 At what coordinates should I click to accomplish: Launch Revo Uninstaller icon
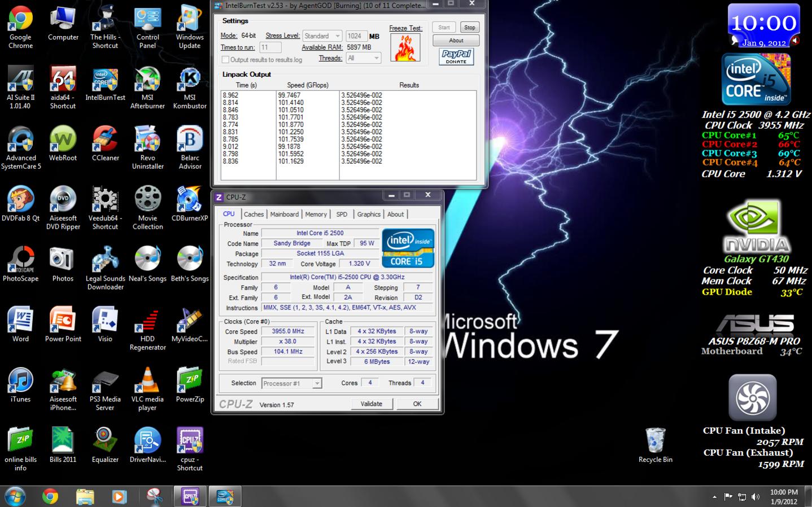click(147, 148)
